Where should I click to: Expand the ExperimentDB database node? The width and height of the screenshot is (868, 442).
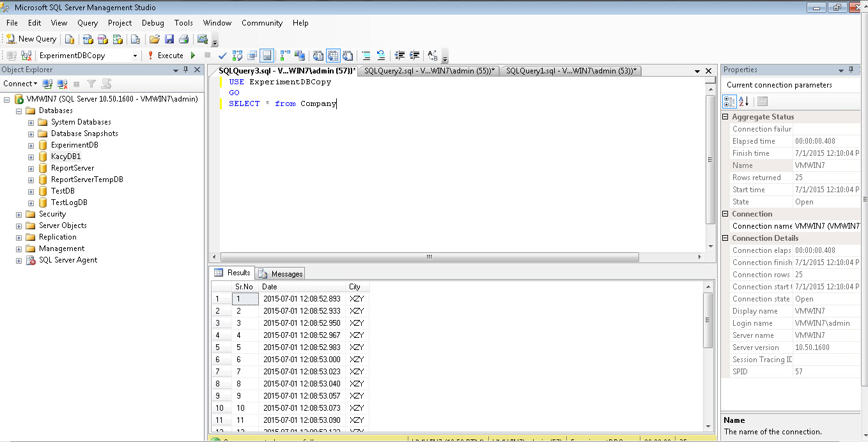pyautogui.click(x=31, y=145)
